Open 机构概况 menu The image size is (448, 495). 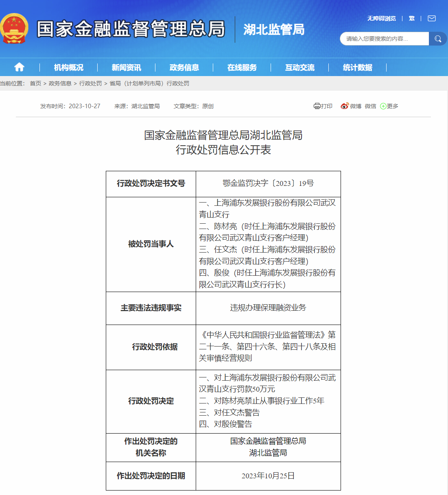click(x=69, y=68)
